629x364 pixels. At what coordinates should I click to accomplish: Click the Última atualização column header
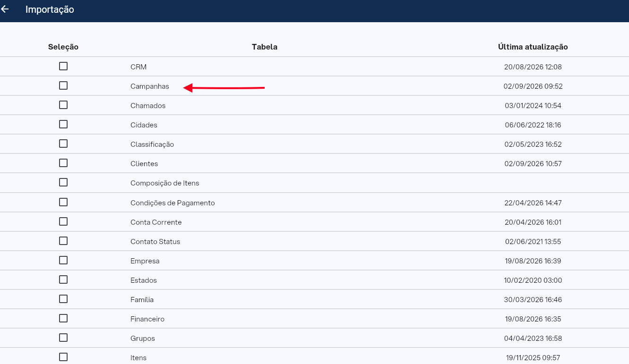pyautogui.click(x=533, y=47)
